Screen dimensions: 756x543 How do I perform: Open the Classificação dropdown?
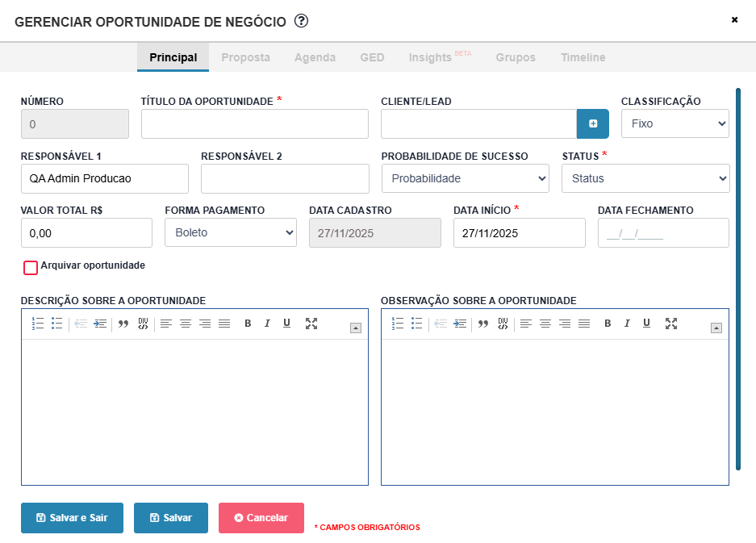[675, 124]
